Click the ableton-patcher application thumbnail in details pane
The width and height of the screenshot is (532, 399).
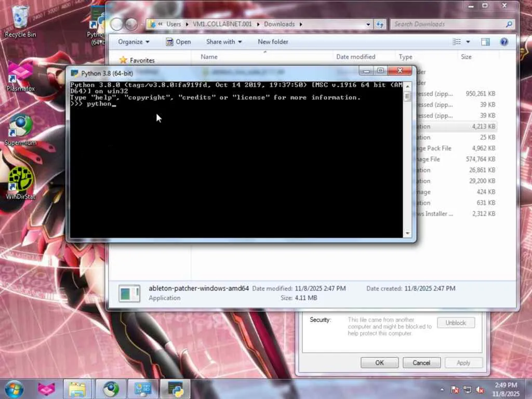[x=129, y=294]
